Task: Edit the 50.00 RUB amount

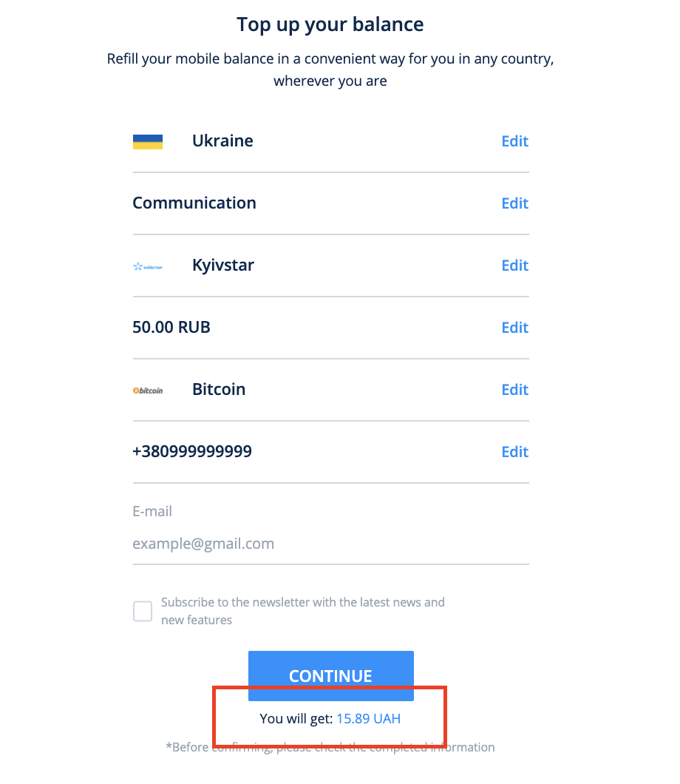Action: coord(514,328)
